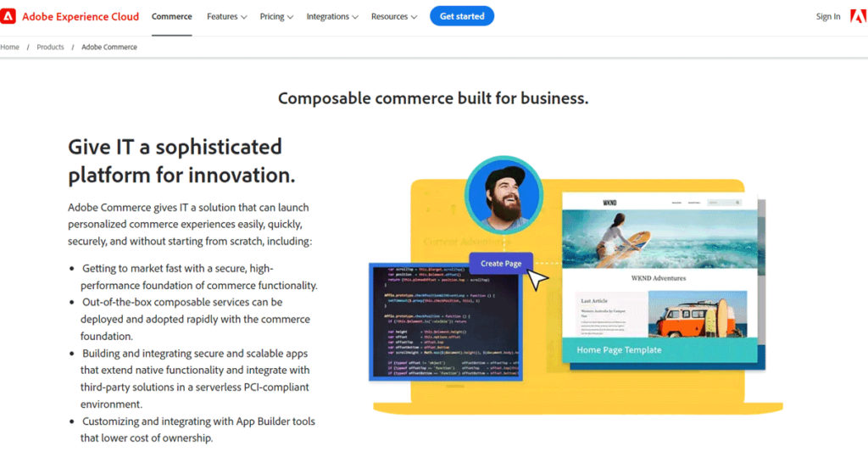Click the WKND logo in the mock page

609,203
